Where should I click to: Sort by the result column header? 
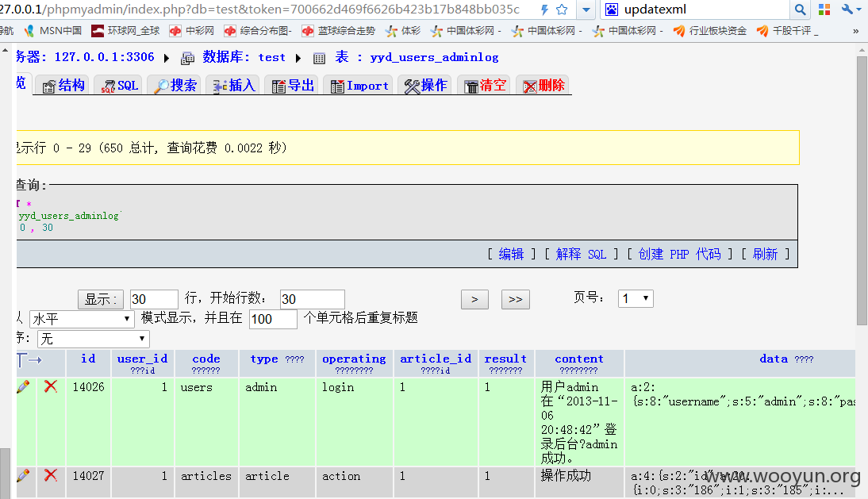click(505, 359)
